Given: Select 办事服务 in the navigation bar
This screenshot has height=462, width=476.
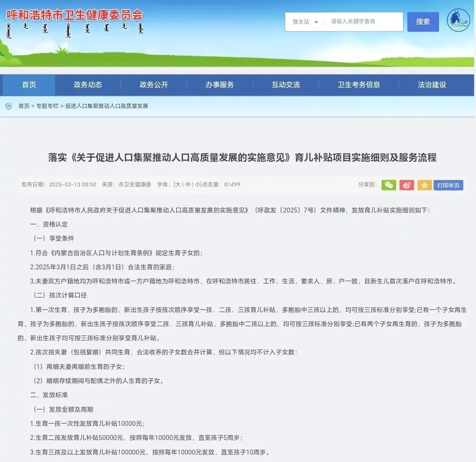Looking at the screenshot, I should (219, 85).
